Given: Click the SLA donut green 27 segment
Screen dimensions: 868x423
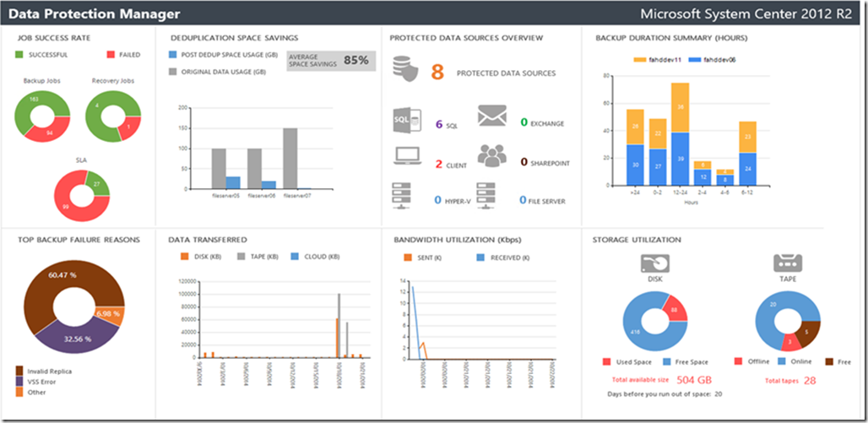Looking at the screenshot, I should click(x=98, y=183).
